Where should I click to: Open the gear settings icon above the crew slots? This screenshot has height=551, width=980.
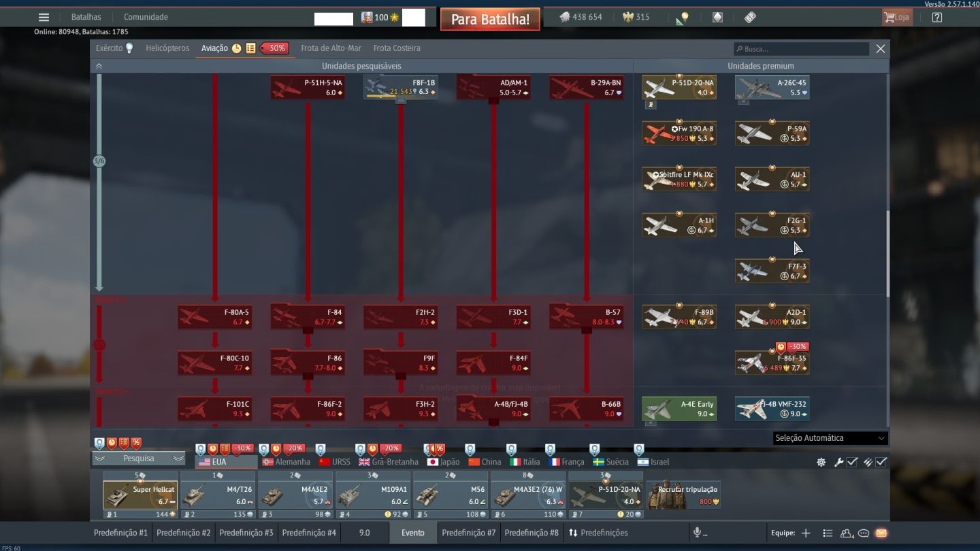(x=821, y=462)
